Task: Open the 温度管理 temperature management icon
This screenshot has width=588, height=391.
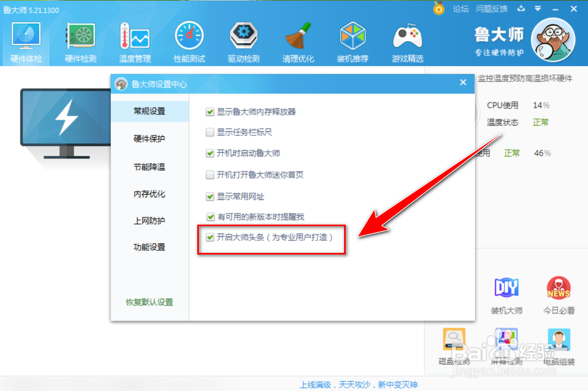Action: pos(135,36)
